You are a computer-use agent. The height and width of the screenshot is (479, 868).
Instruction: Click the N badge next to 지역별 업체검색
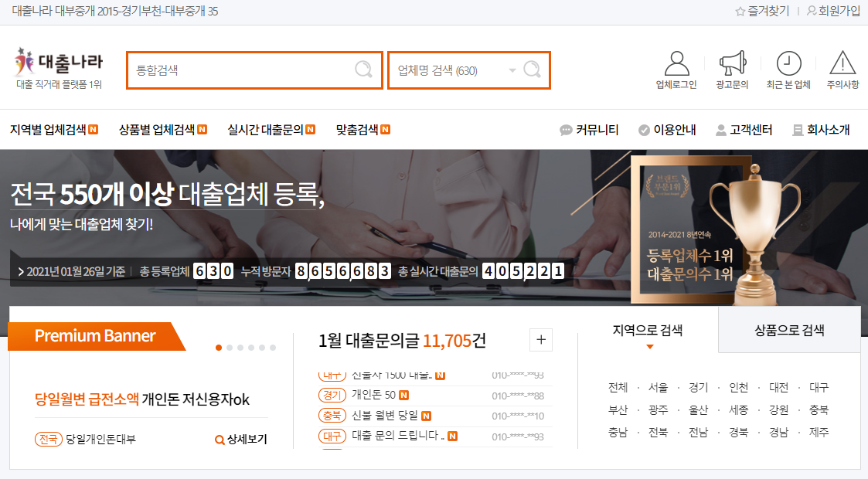[94, 130]
